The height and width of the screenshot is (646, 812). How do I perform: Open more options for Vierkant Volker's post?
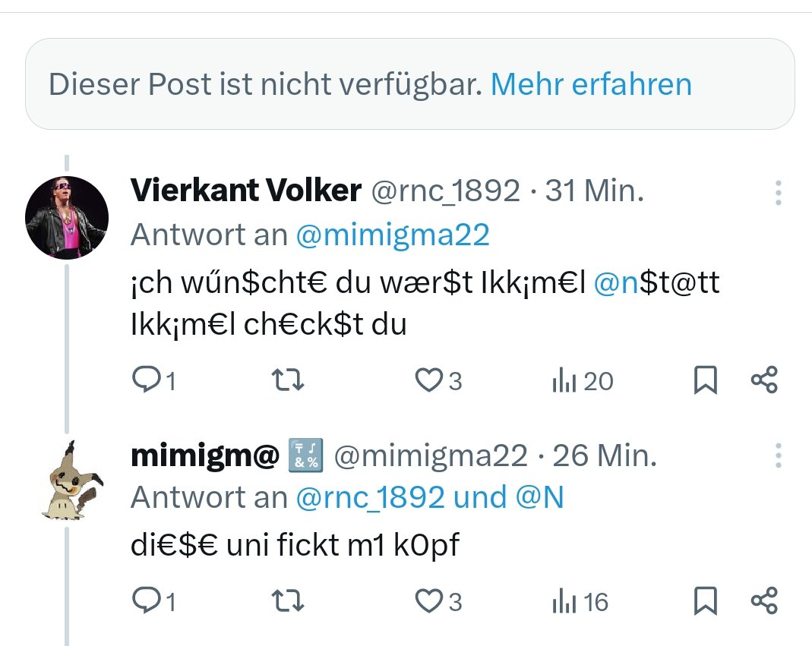click(x=779, y=193)
